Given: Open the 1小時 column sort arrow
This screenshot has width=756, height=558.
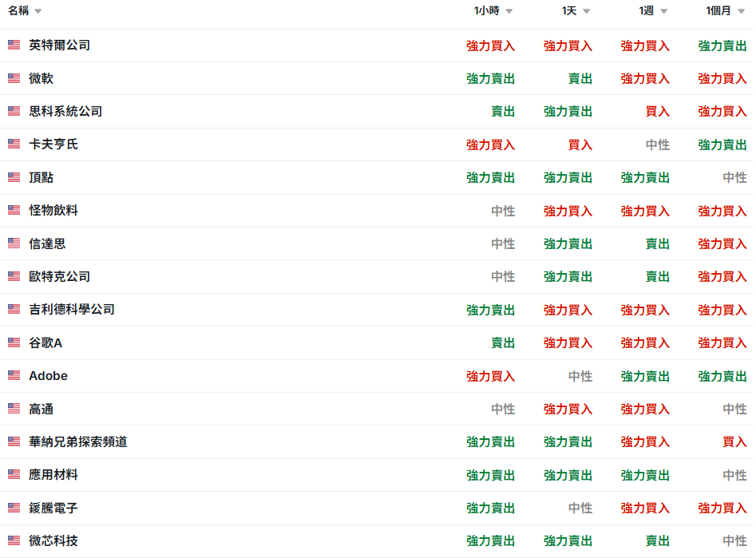Looking at the screenshot, I should tap(509, 11).
